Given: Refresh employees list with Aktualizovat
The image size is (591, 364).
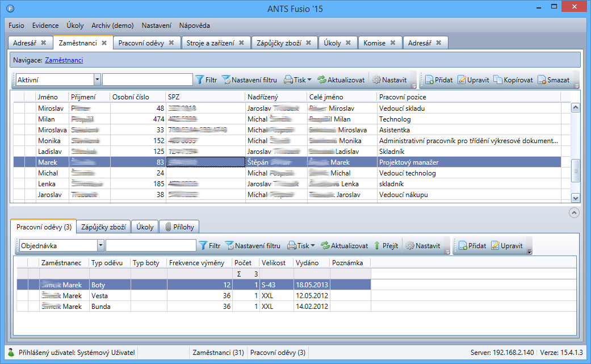Looking at the screenshot, I should coord(341,80).
